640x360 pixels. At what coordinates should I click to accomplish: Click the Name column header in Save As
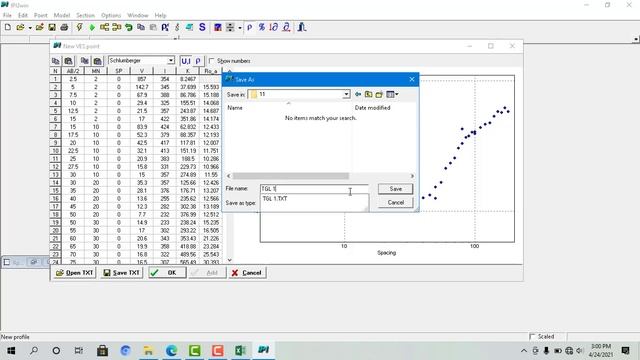[x=235, y=108]
